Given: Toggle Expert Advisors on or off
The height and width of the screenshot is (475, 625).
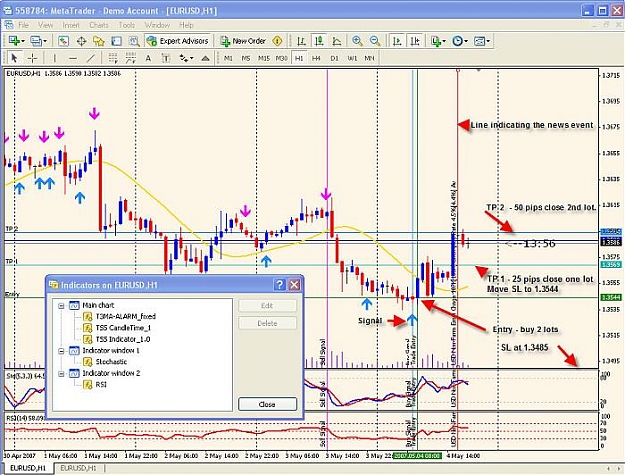Looking at the screenshot, I should pos(177,41).
